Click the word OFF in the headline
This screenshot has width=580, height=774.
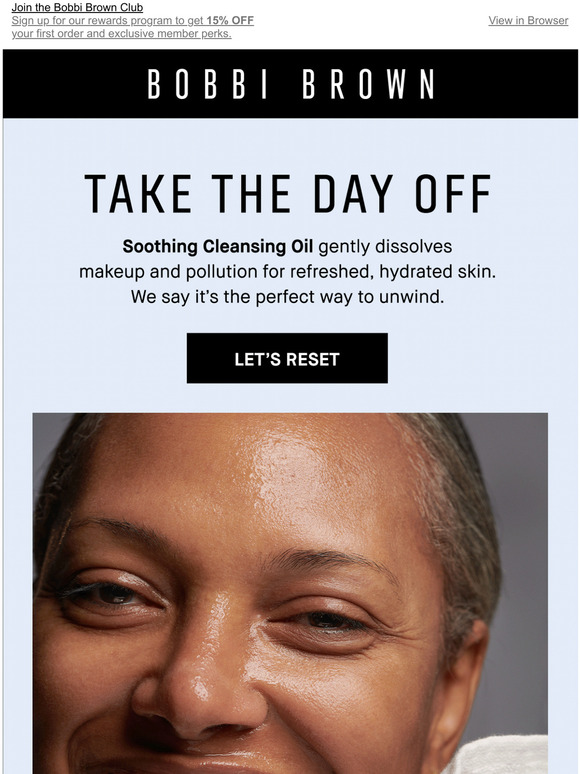(453, 194)
